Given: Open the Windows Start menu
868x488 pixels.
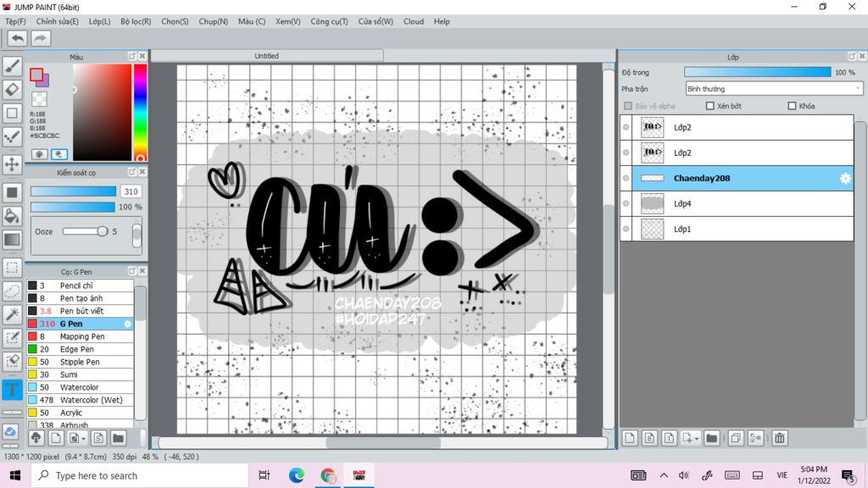Looking at the screenshot, I should coord(15,475).
